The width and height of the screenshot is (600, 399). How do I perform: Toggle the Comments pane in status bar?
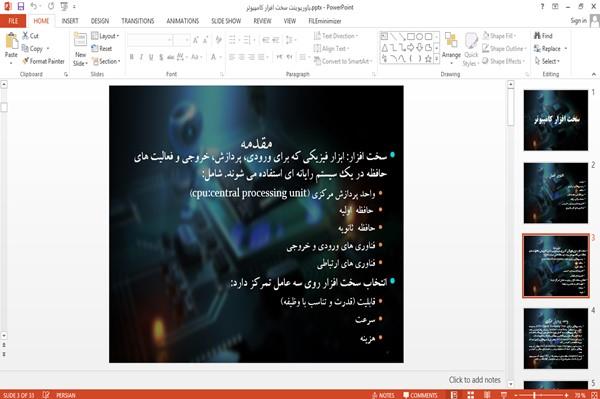tap(420, 395)
